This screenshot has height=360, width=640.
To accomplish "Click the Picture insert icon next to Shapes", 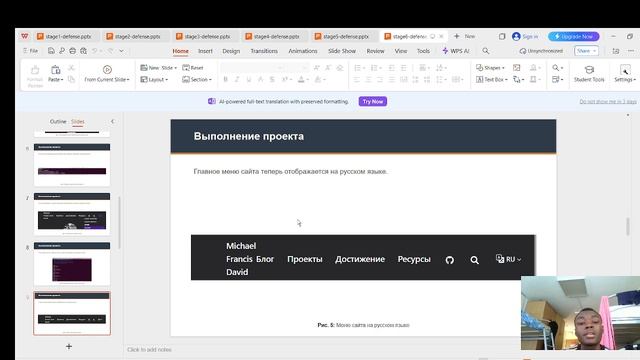I will pyautogui.click(x=516, y=68).
